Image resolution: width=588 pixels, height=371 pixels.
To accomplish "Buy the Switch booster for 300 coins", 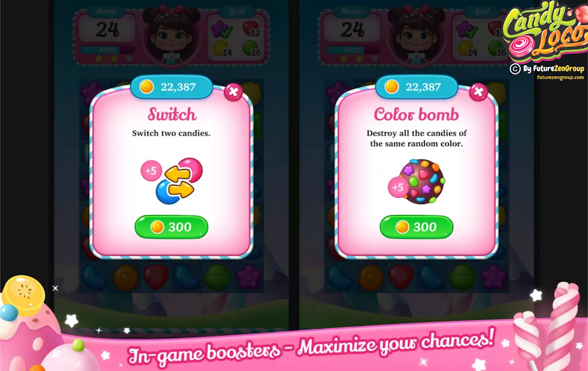I will coord(171,227).
